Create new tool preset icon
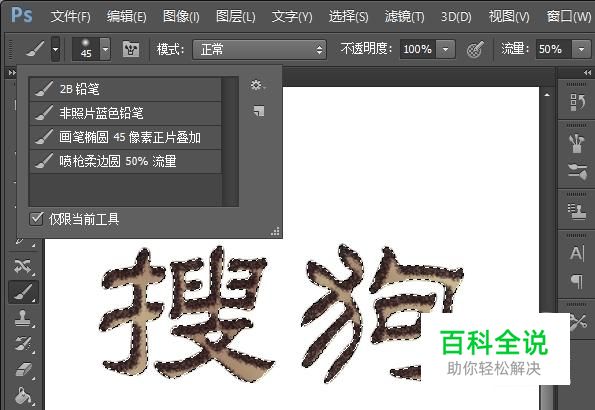Image resolution: width=595 pixels, height=410 pixels. [x=259, y=111]
